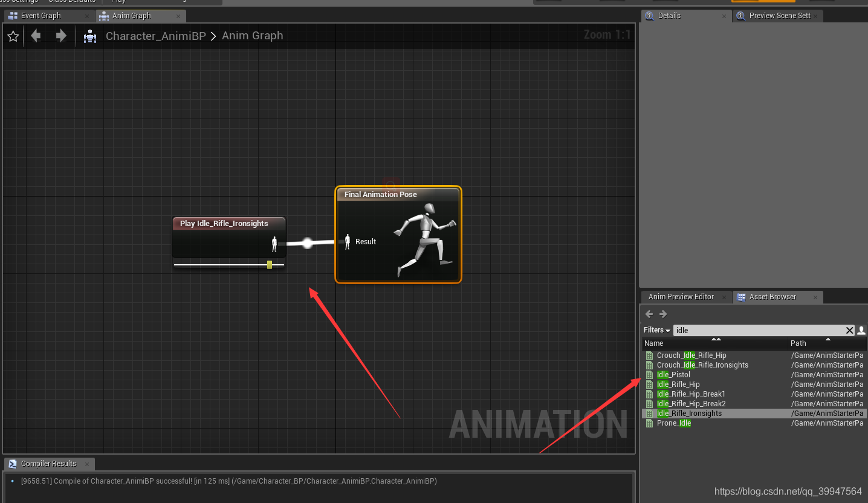Click the pose output pin on the Play node

[274, 244]
